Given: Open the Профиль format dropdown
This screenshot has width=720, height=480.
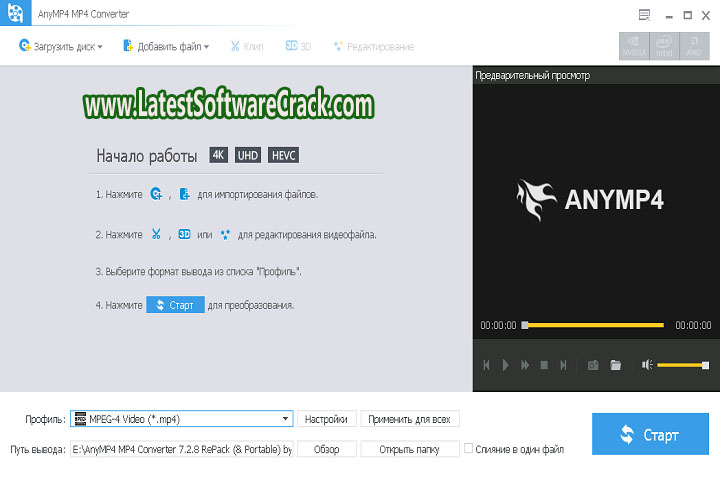Looking at the screenshot, I should click(286, 419).
